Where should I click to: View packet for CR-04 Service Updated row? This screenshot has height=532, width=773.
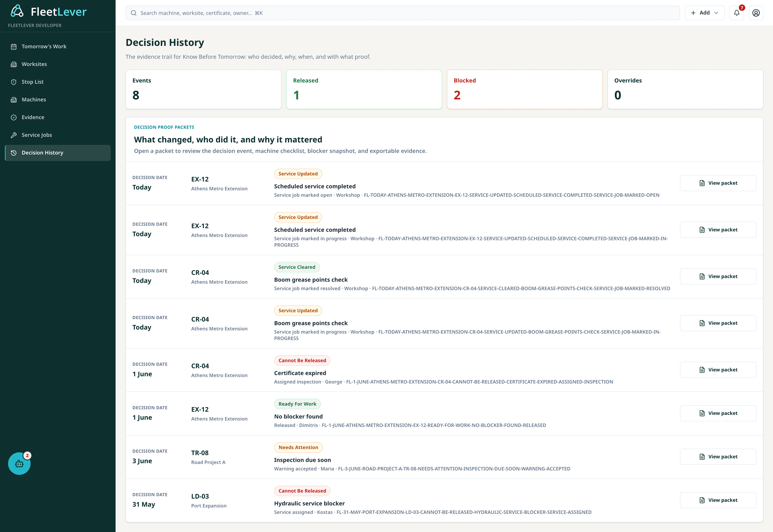(718, 323)
